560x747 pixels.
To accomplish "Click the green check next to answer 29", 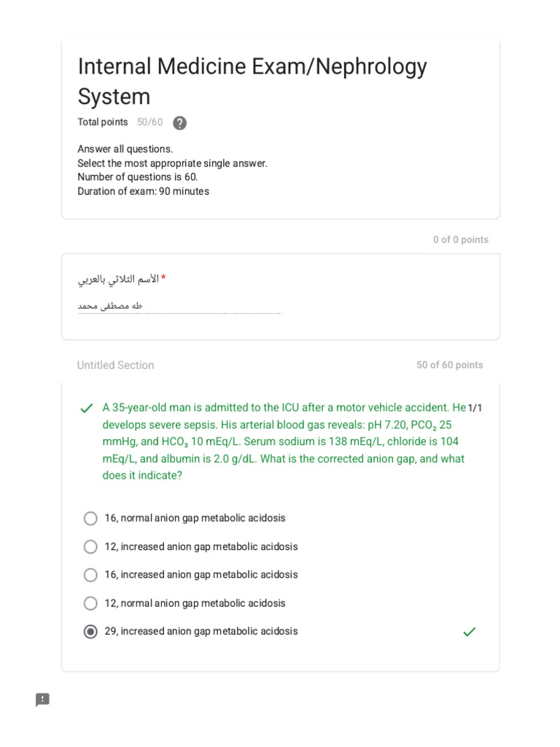I will 469,632.
